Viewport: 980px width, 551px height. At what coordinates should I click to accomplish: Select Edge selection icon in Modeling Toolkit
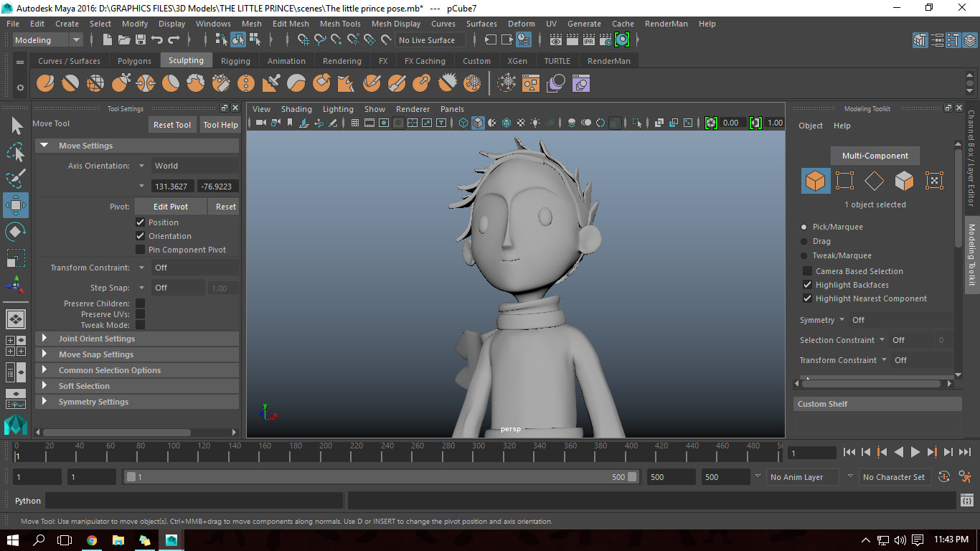pyautogui.click(x=875, y=181)
